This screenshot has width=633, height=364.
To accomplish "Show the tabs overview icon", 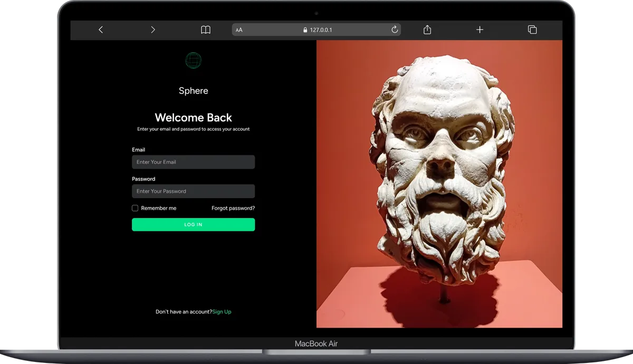I will click(532, 30).
